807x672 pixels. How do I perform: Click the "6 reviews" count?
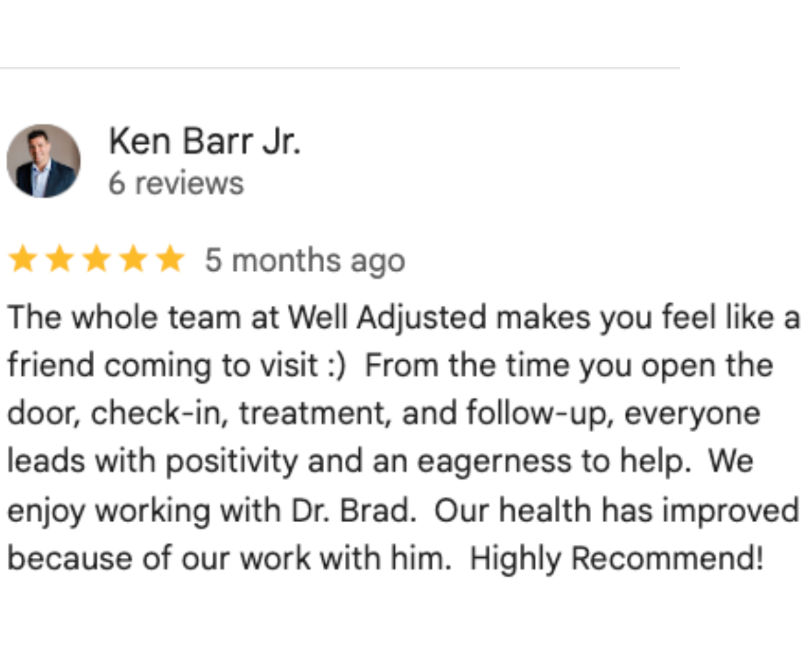[x=176, y=183]
